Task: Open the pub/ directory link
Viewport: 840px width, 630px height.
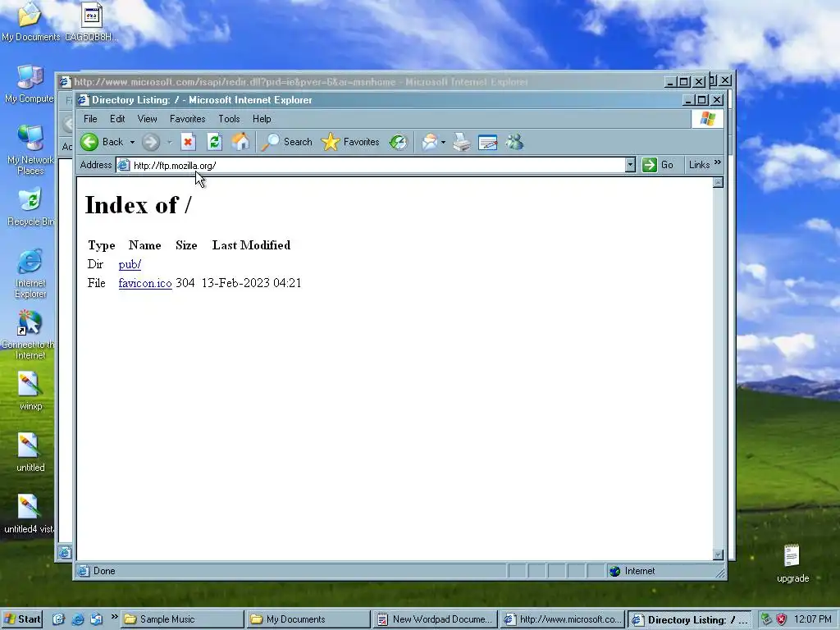Action: point(130,264)
